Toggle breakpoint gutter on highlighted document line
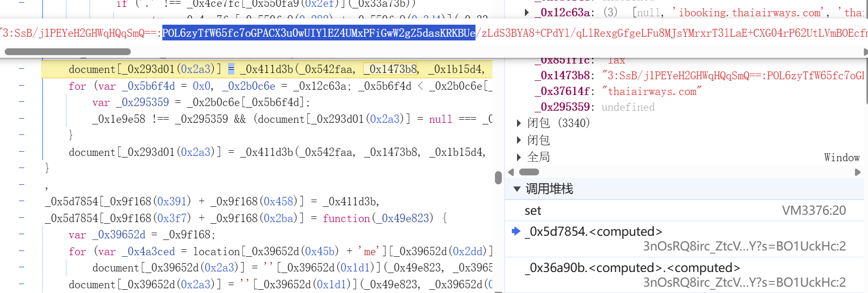The height and width of the screenshot is (293, 868). point(22,69)
